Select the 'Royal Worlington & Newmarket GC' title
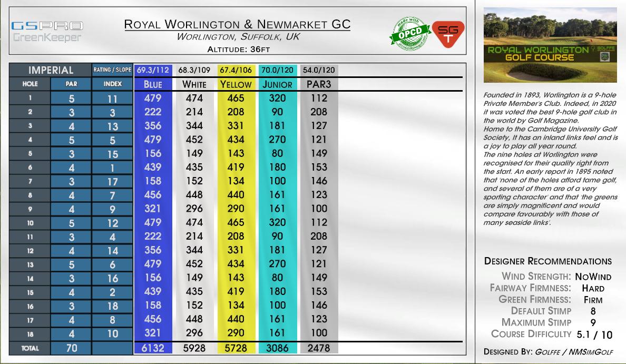This screenshot has height=364, width=626. point(237,24)
